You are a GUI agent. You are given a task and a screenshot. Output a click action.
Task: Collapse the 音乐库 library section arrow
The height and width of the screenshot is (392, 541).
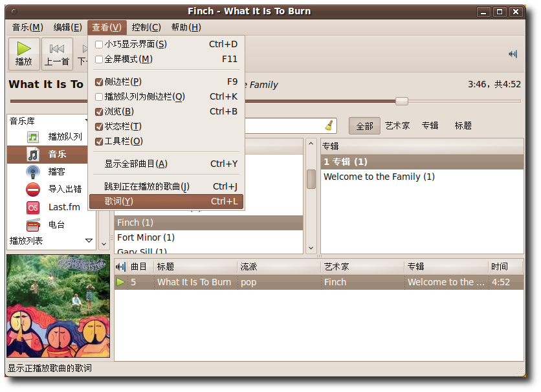(x=87, y=121)
